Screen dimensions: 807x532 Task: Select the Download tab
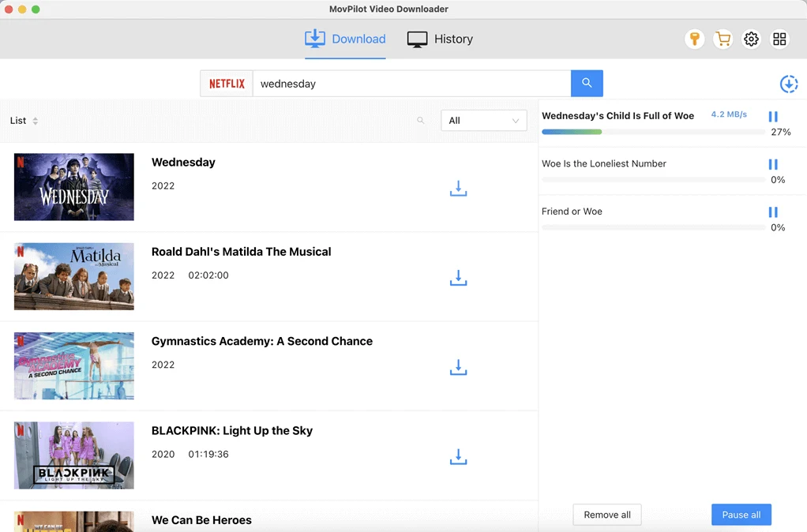click(345, 39)
